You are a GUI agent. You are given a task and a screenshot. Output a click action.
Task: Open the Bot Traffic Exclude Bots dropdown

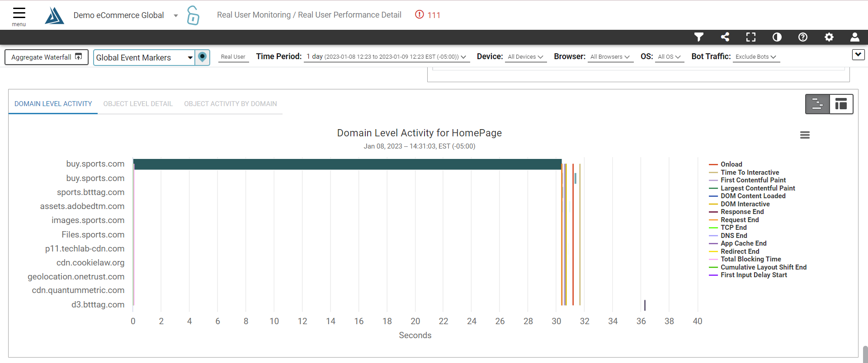pyautogui.click(x=756, y=57)
